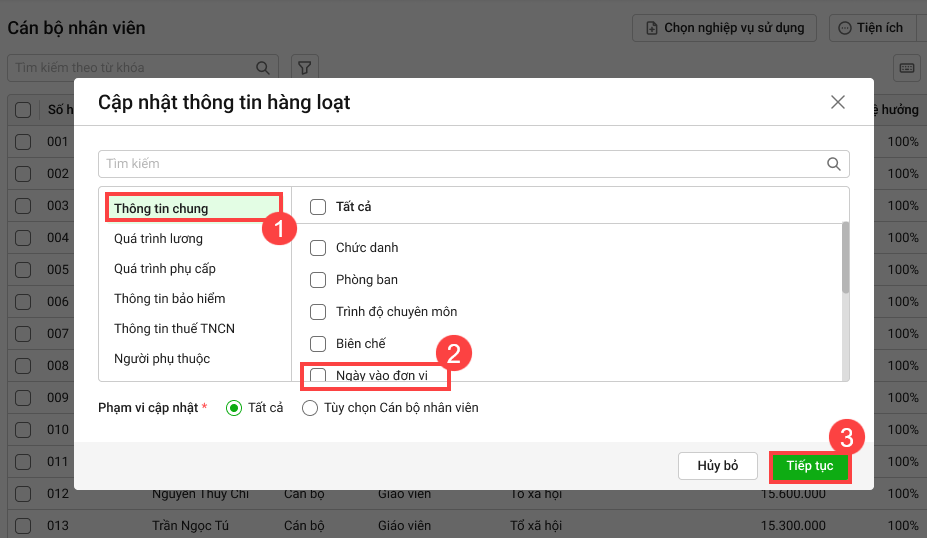Tick the Trình độ chuyên môn checkbox
Screen dimensions: 927x538
[318, 312]
